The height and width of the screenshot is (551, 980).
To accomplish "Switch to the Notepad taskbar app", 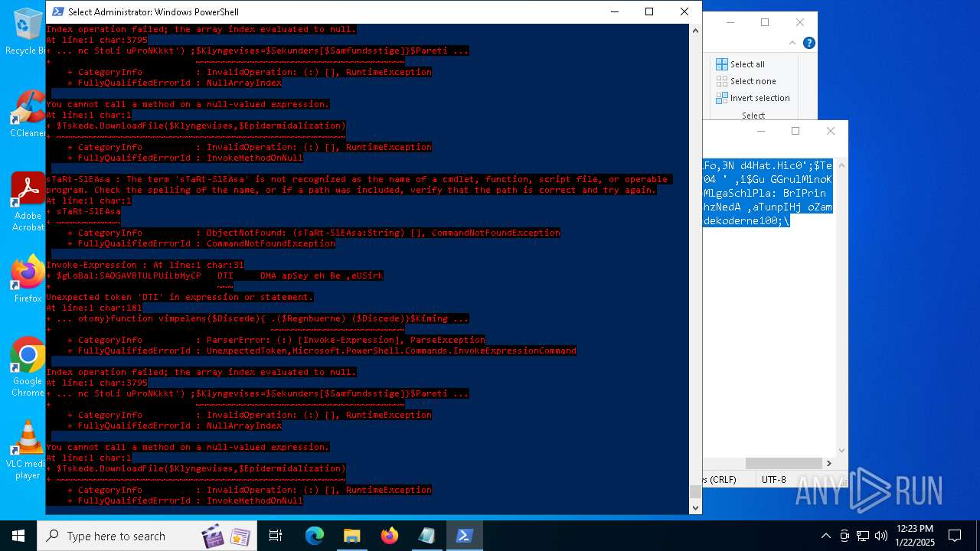I will pyautogui.click(x=426, y=536).
